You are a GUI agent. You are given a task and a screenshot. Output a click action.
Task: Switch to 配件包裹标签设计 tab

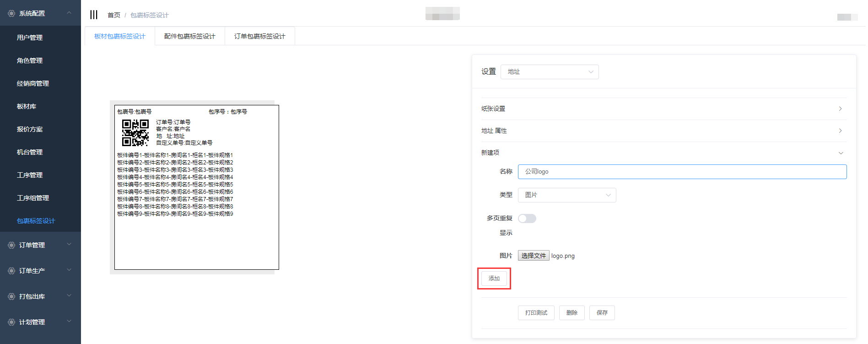pyautogui.click(x=189, y=36)
